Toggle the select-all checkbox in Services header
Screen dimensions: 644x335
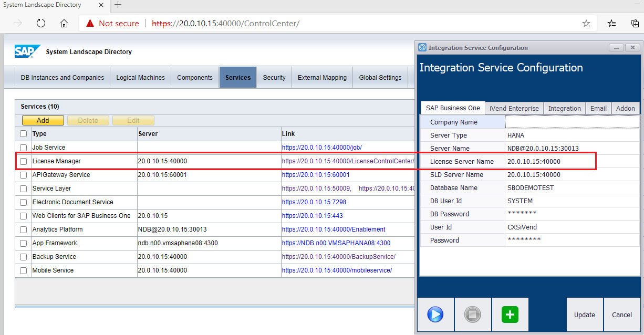click(x=23, y=134)
